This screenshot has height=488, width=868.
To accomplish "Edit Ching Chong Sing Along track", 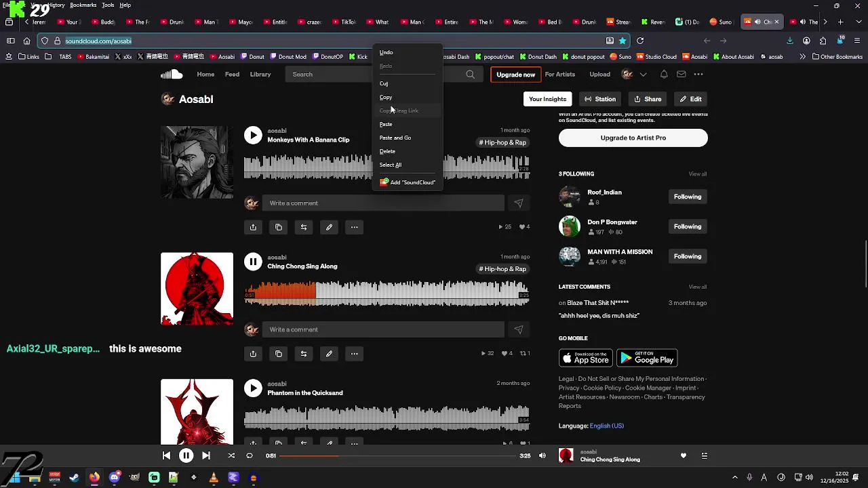I will tap(329, 354).
